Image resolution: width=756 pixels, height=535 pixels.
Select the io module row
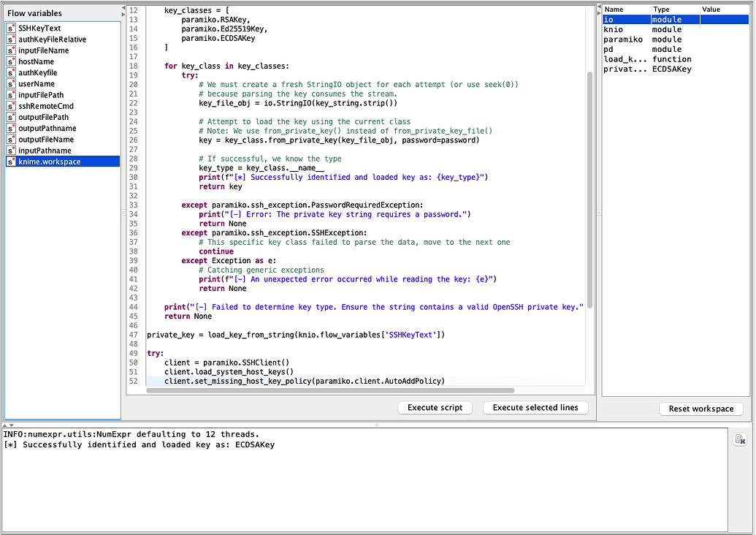pos(676,19)
